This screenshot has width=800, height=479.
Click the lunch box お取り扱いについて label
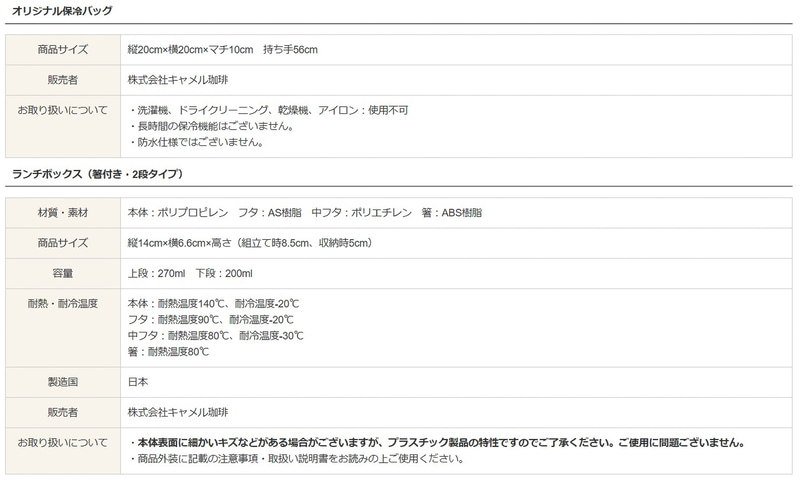pyautogui.click(x=63, y=443)
